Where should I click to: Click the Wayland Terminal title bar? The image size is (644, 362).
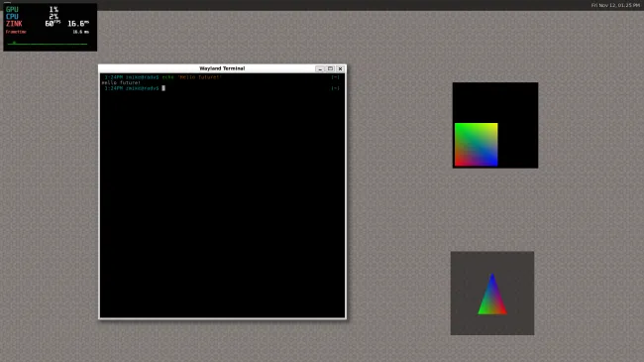(222, 68)
